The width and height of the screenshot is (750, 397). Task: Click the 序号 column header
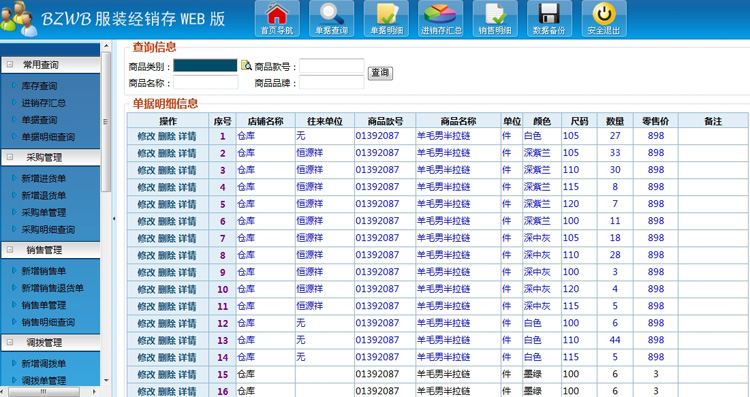[222, 121]
